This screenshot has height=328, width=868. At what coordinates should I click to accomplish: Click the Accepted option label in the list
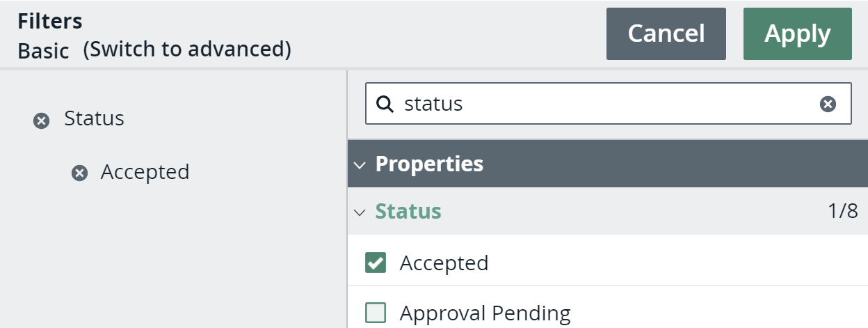pos(444,263)
